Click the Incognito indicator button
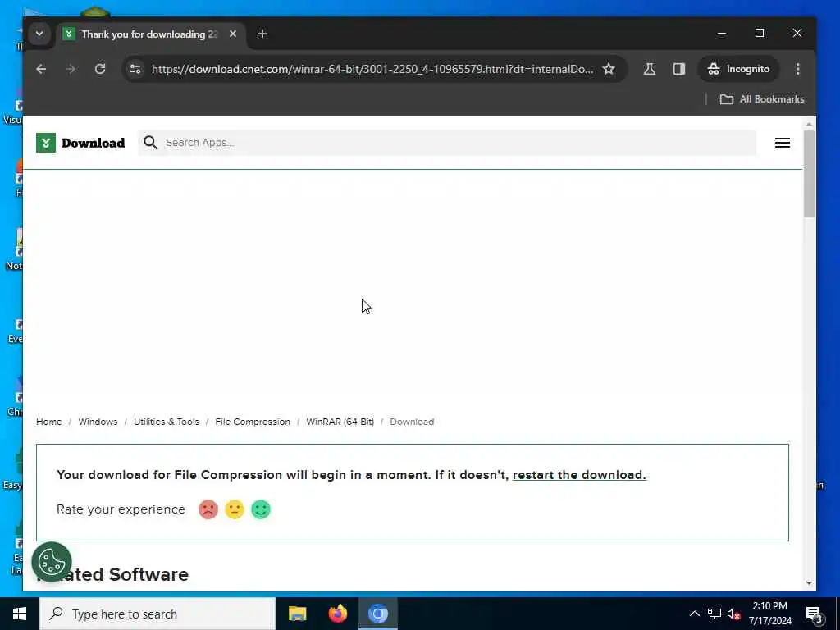This screenshot has height=630, width=840. [x=738, y=69]
